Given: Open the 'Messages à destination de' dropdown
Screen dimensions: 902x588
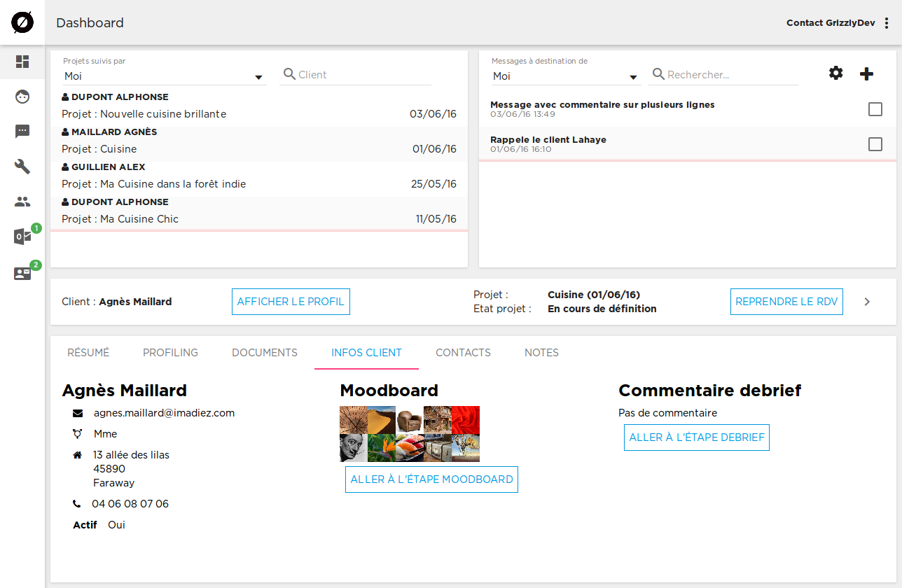Looking at the screenshot, I should (567, 76).
